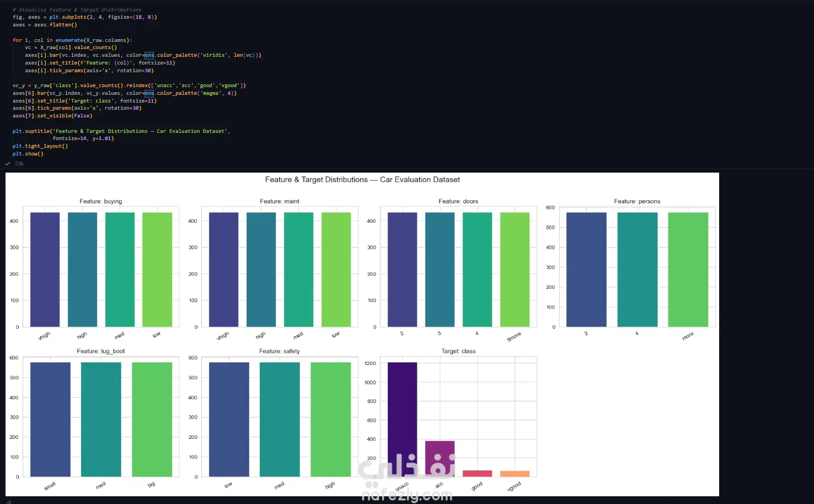Click the unacc bar in Target class chart
814x504 pixels.
click(402, 420)
